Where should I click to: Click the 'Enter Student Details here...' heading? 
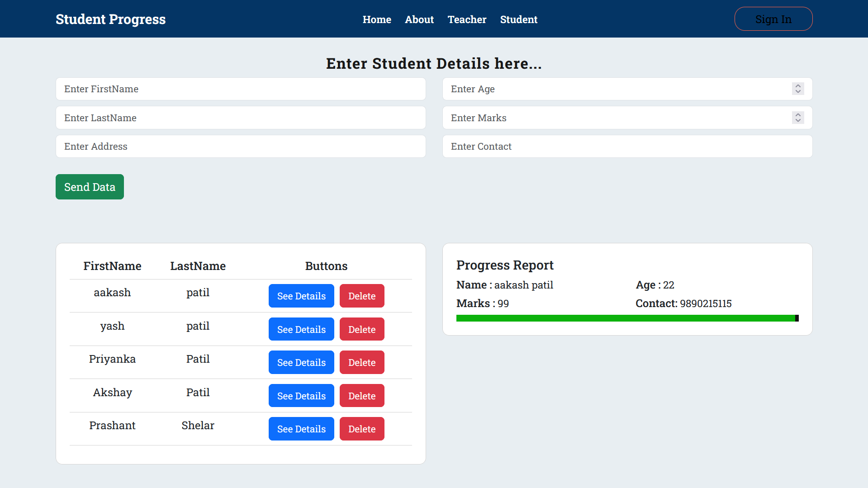(434, 64)
